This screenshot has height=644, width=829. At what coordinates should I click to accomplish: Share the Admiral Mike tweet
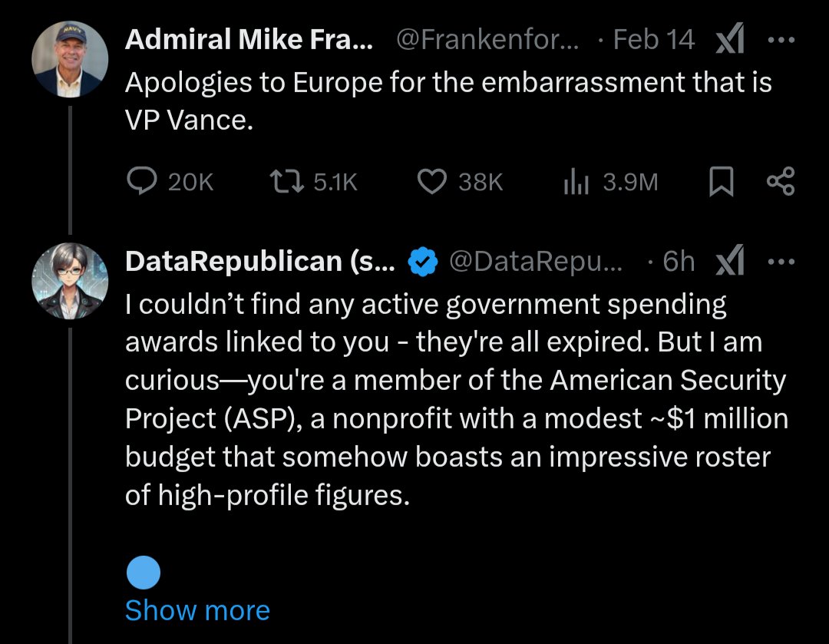[781, 181]
